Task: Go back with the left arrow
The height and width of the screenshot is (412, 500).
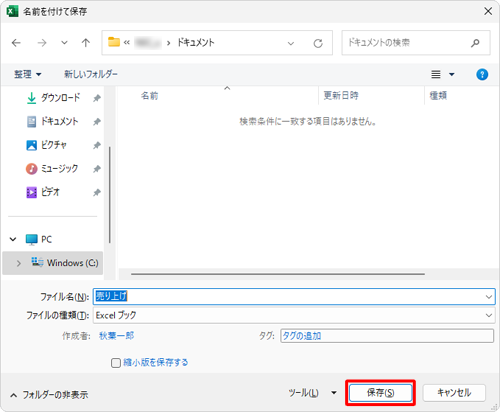Action: (x=16, y=43)
